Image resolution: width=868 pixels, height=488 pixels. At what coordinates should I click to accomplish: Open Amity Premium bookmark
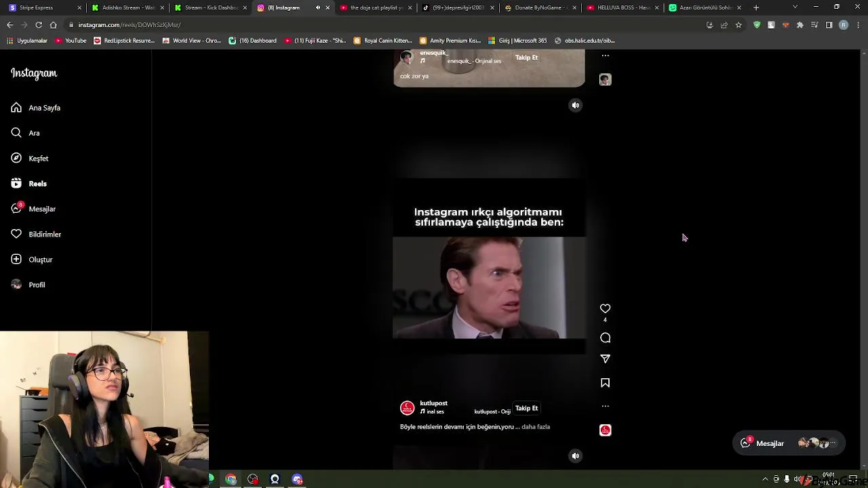click(x=450, y=41)
